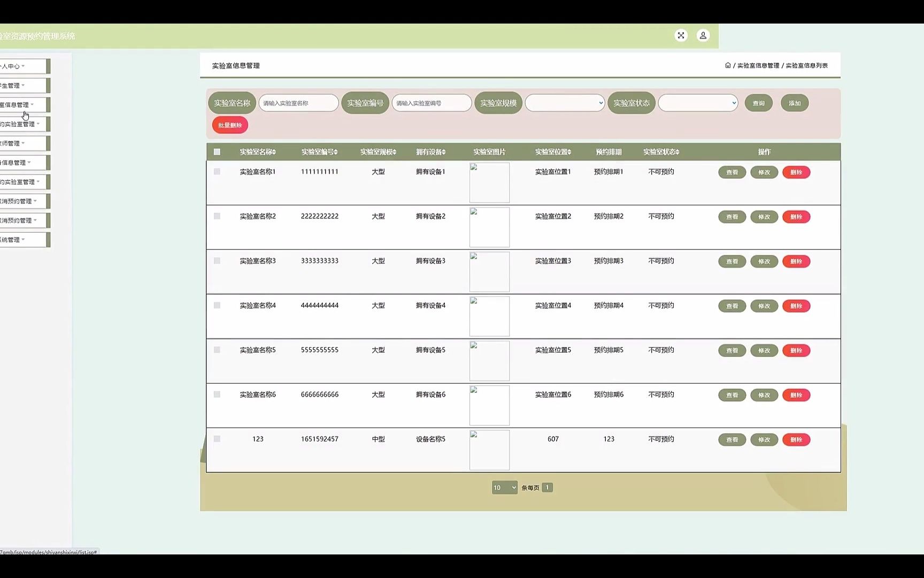Click the red 批量删除 button
Screen dimensions: 924x578
coord(230,125)
